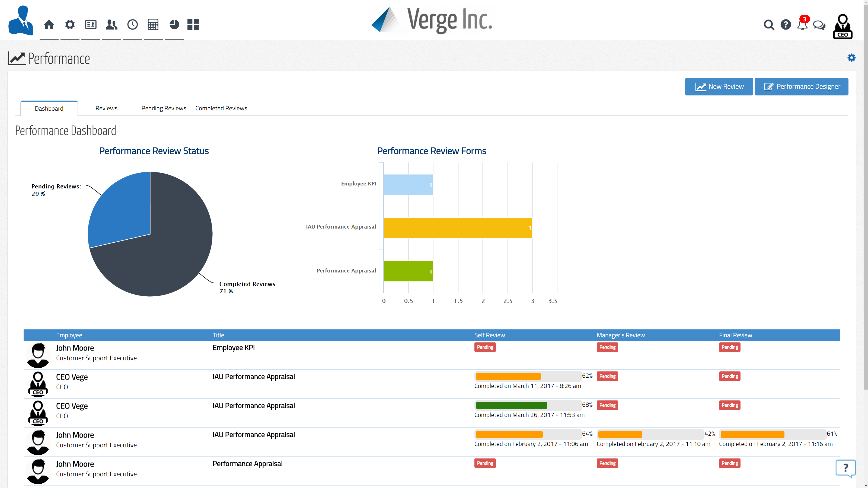Open chat via the speech bubbles icon
This screenshot has width=868, height=488.
pyautogui.click(x=819, y=25)
